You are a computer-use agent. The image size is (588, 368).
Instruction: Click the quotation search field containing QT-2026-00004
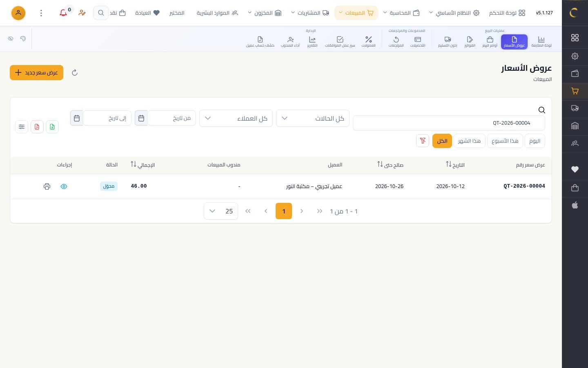point(449,123)
